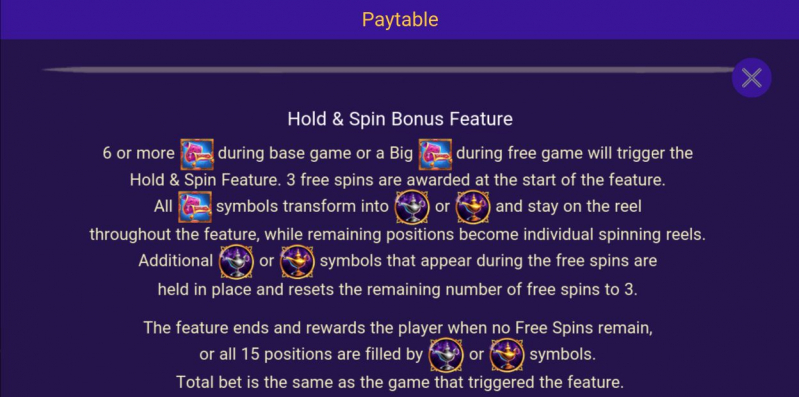Click the 'held in place and resets' line
The height and width of the screenshot is (397, 799).
coord(397,289)
